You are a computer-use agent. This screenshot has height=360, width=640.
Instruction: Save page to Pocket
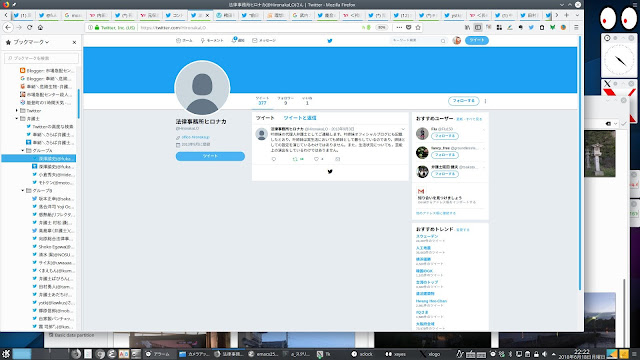409,27
